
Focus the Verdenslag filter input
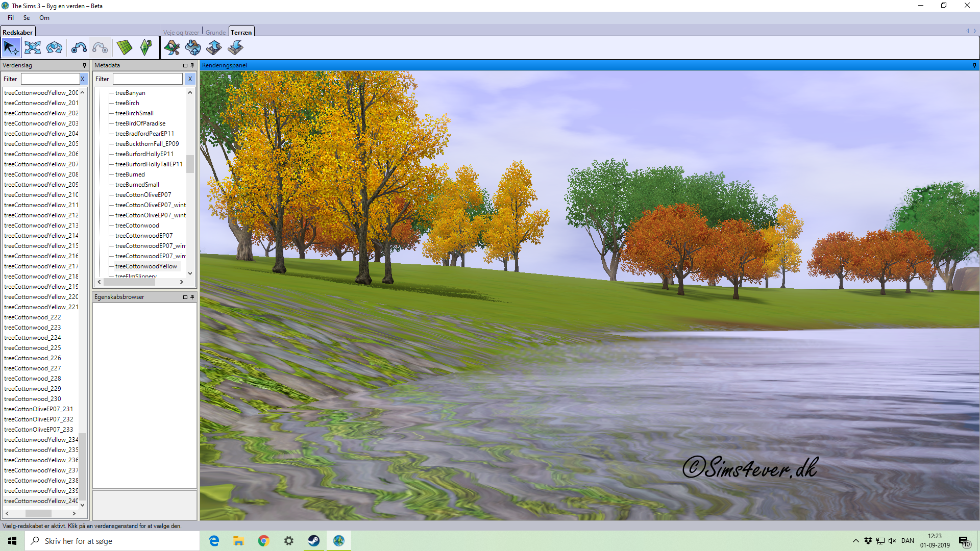50,79
